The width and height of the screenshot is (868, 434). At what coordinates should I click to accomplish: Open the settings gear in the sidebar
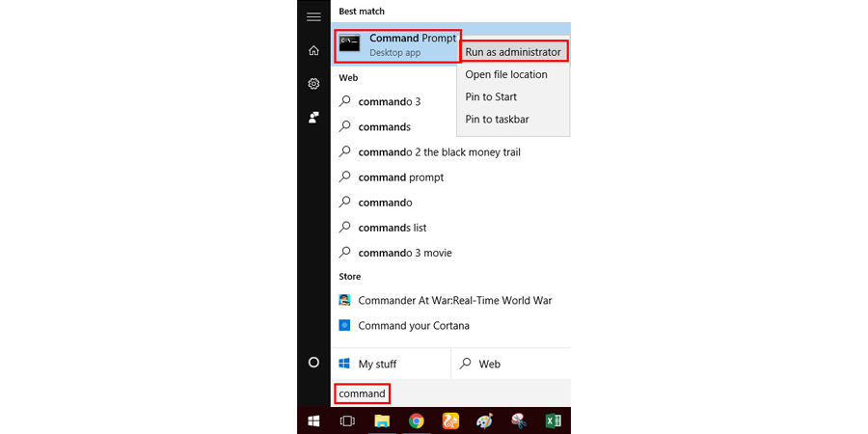click(x=313, y=84)
